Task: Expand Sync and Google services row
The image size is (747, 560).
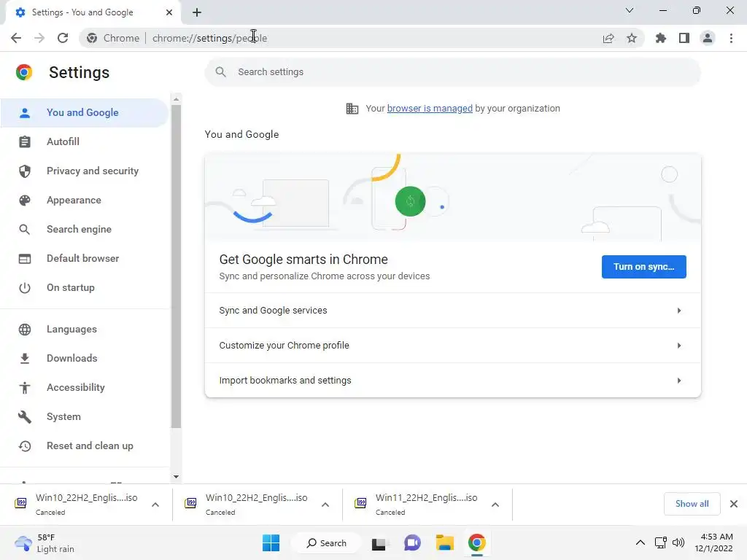Action: (x=452, y=311)
